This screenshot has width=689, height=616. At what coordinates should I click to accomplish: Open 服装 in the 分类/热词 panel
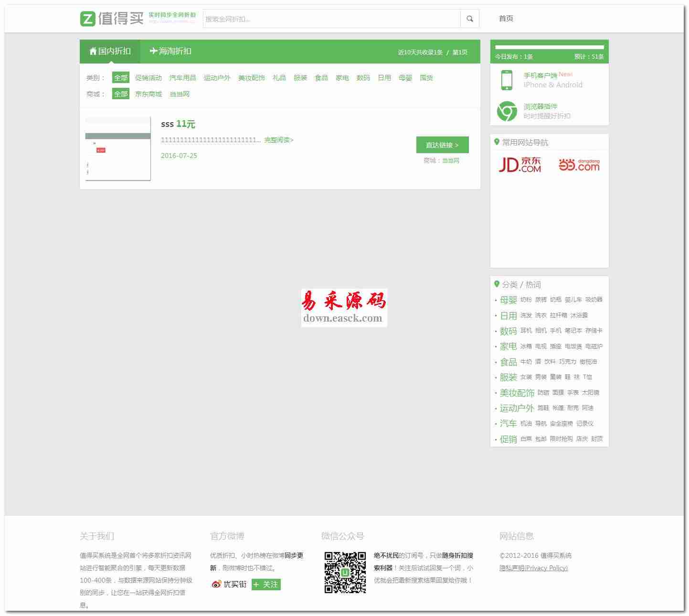[509, 377]
